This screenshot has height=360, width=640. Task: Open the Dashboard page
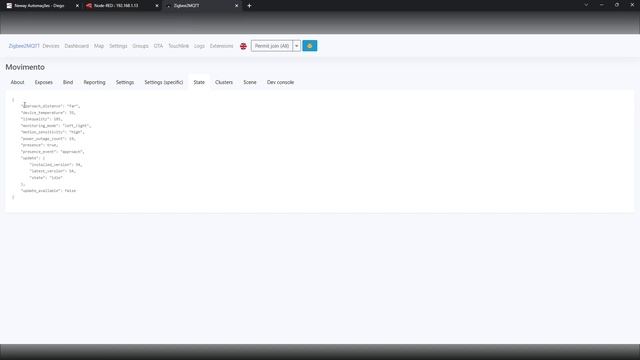click(x=77, y=46)
